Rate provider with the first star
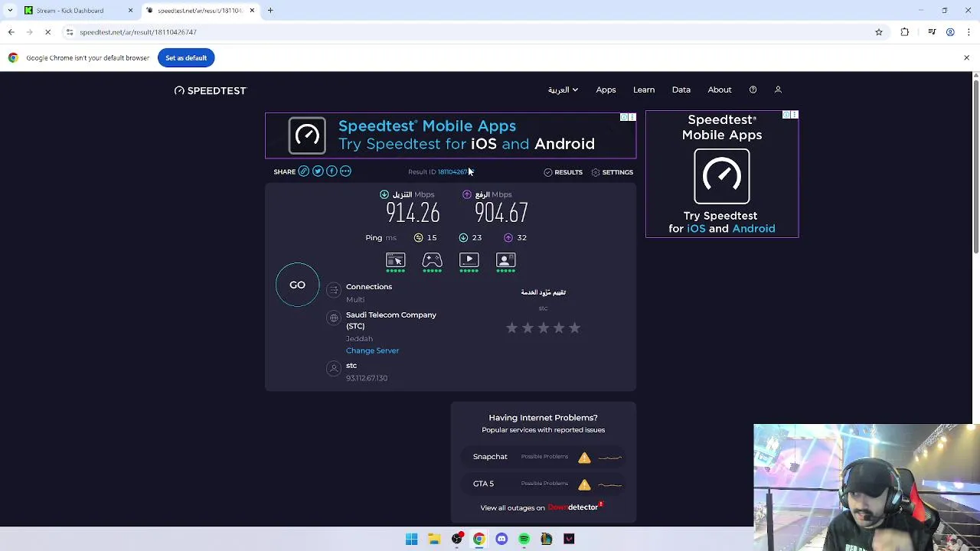980x551 pixels. pos(511,328)
